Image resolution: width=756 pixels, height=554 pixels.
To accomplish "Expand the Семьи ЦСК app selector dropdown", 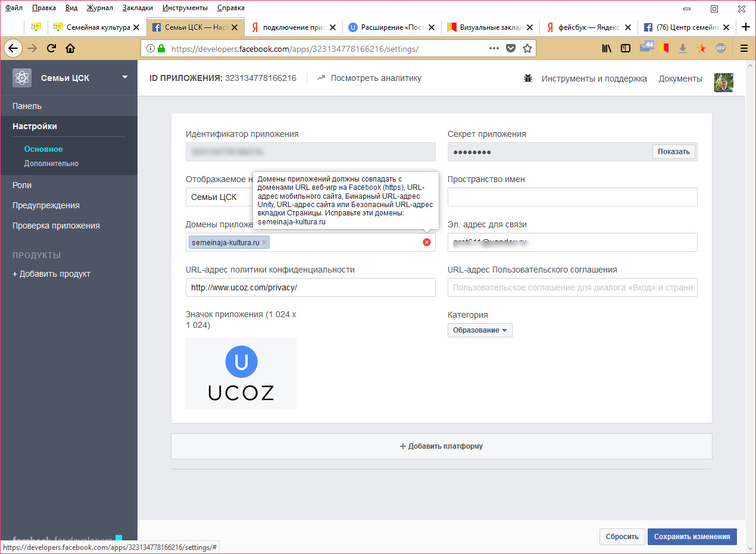I will 125,77.
